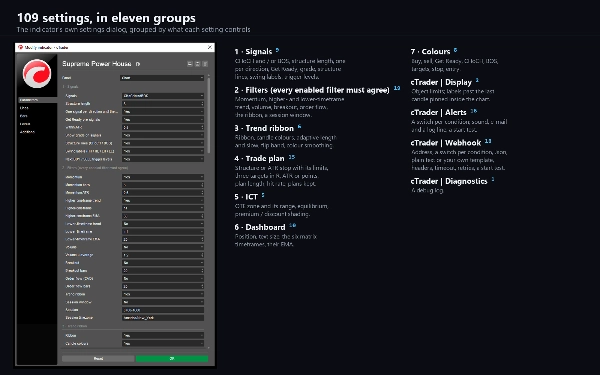
Task: Click the 'cTrader | Webhook' heading
Action: (446, 143)
